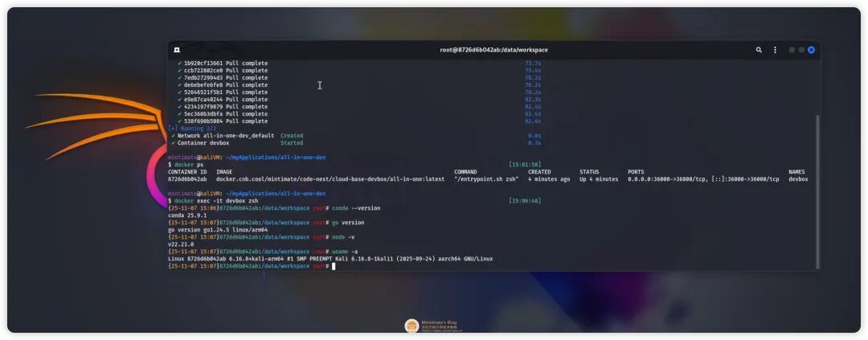
Task: Click the "[15:06:48]" timestamp
Action: click(525, 200)
